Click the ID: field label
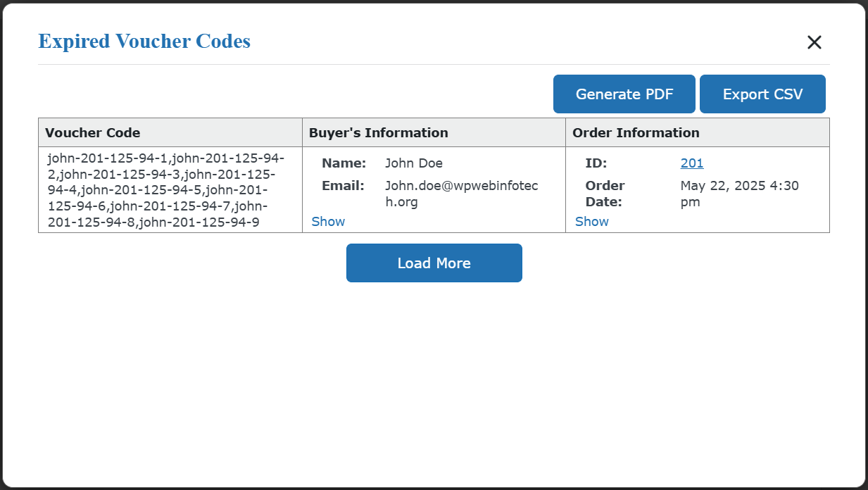Image resolution: width=868 pixels, height=490 pixels. point(596,163)
